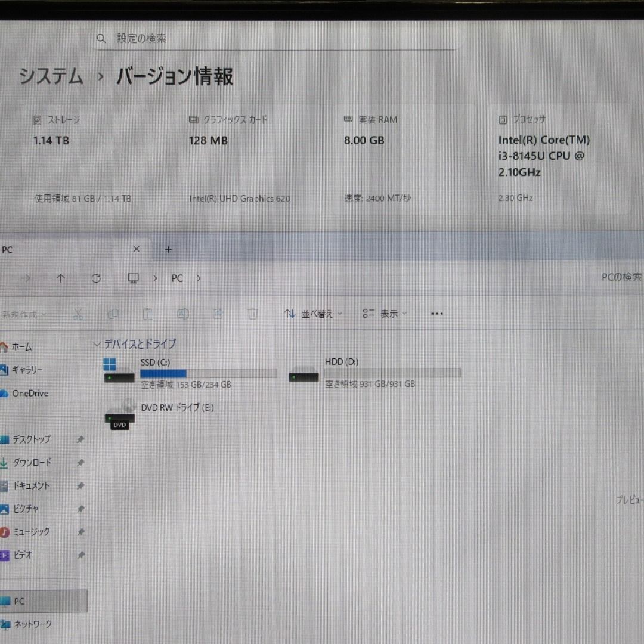Go to ダウンロード folder
This screenshot has width=644, height=644.
(32, 463)
